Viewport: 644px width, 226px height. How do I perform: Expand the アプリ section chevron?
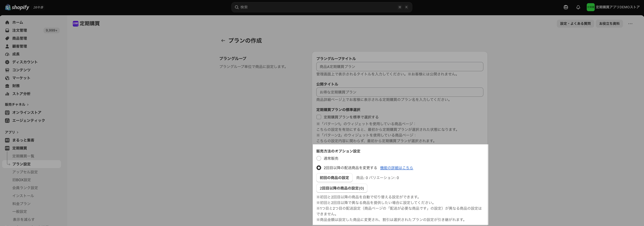pyautogui.click(x=17, y=132)
